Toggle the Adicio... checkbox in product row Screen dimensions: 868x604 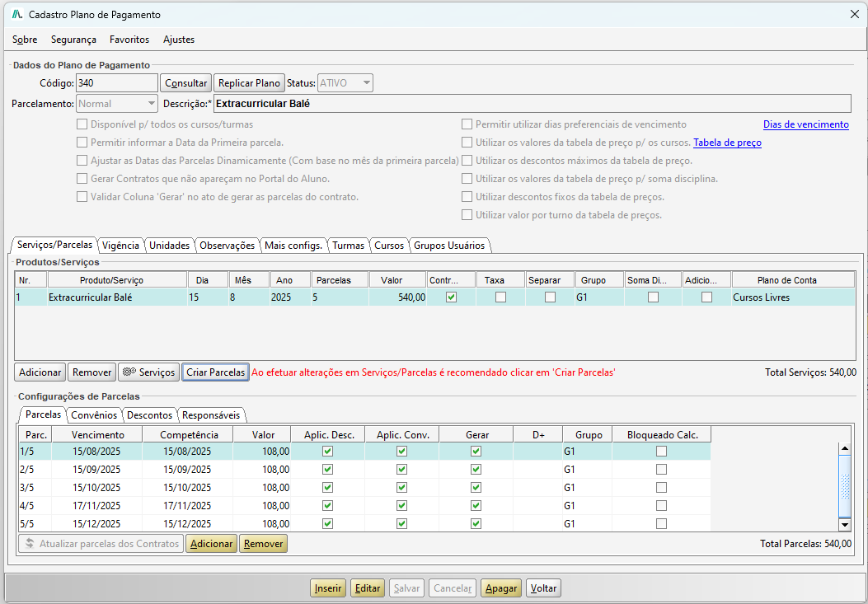click(706, 297)
